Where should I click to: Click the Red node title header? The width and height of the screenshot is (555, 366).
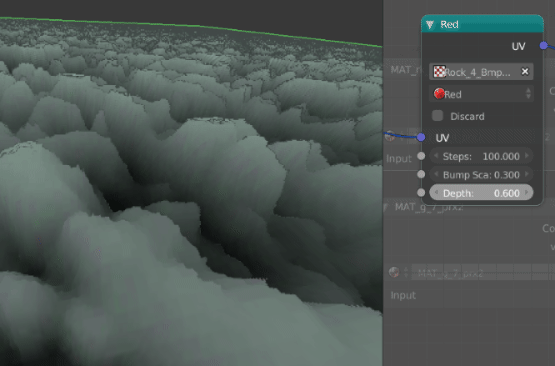482,24
